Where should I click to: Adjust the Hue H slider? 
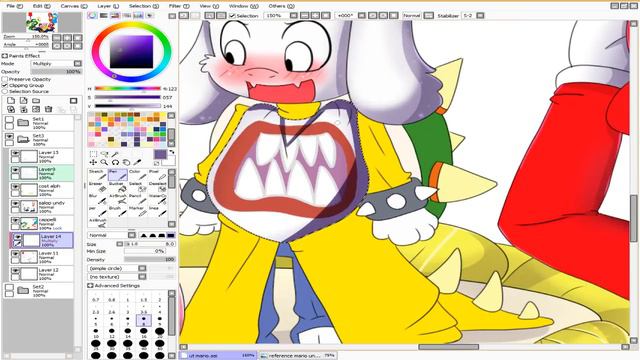(127, 89)
